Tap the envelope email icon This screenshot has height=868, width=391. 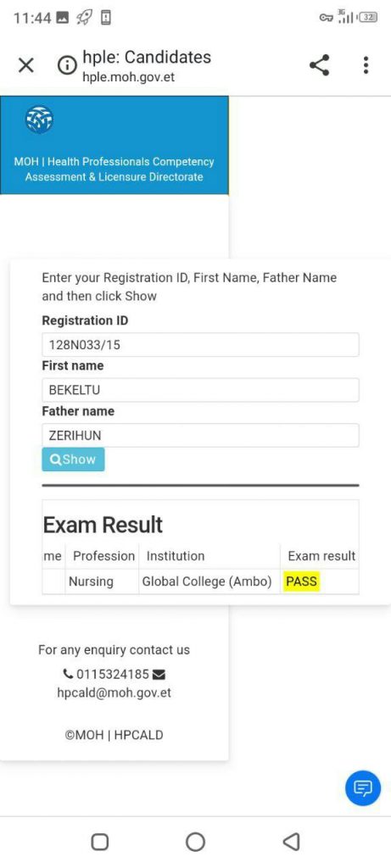(159, 674)
